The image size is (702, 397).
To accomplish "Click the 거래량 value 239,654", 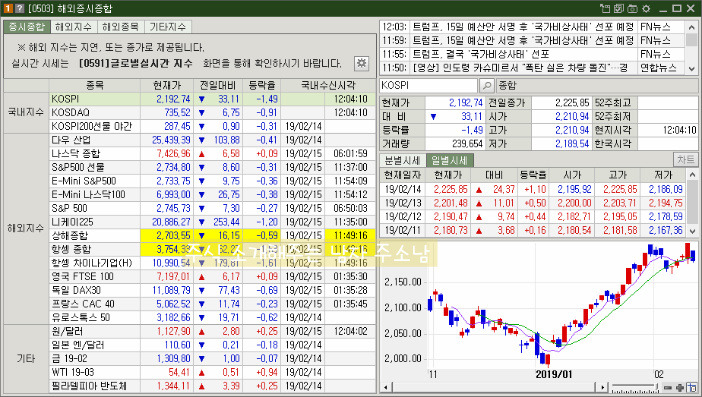I will (468, 144).
